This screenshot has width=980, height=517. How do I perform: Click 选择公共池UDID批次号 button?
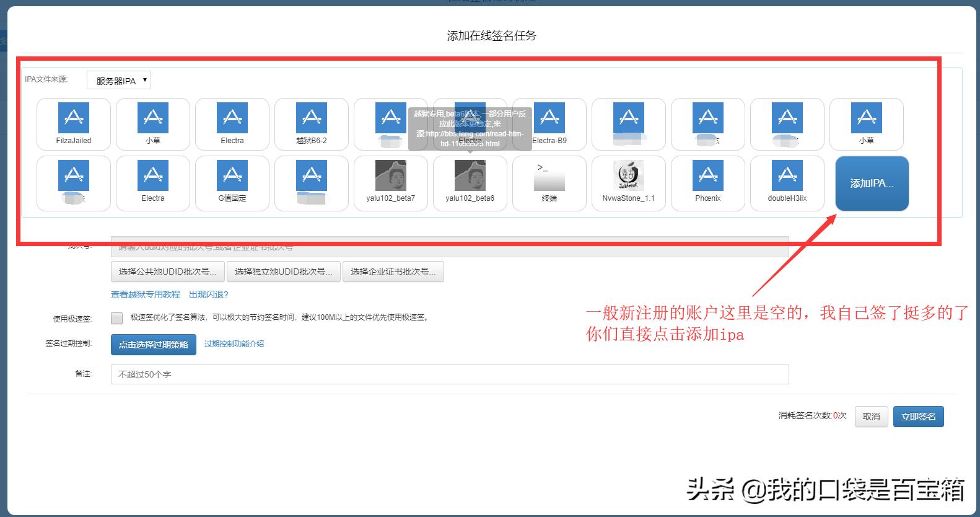(x=168, y=272)
